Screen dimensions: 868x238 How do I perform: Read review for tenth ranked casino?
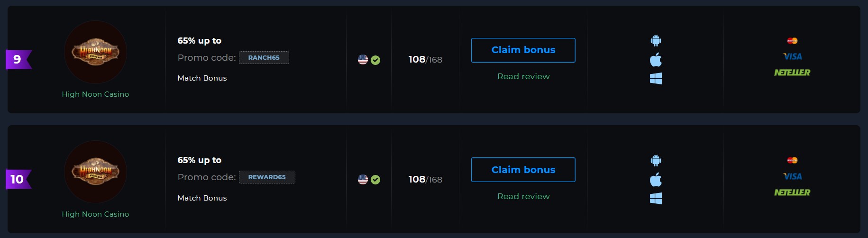(x=523, y=196)
